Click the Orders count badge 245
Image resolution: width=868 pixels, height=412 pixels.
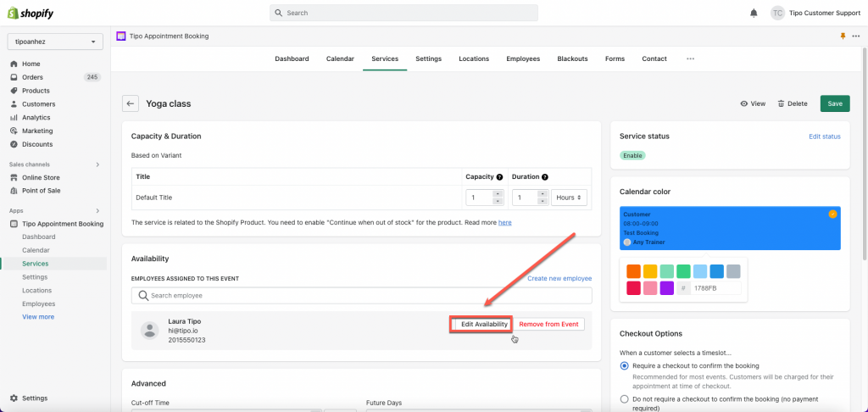[x=92, y=77]
